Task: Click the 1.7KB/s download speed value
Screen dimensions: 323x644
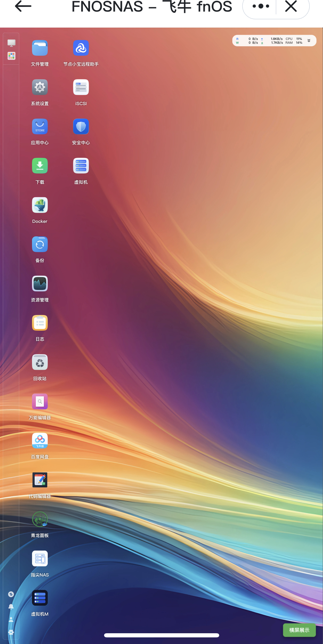Action: (277, 43)
